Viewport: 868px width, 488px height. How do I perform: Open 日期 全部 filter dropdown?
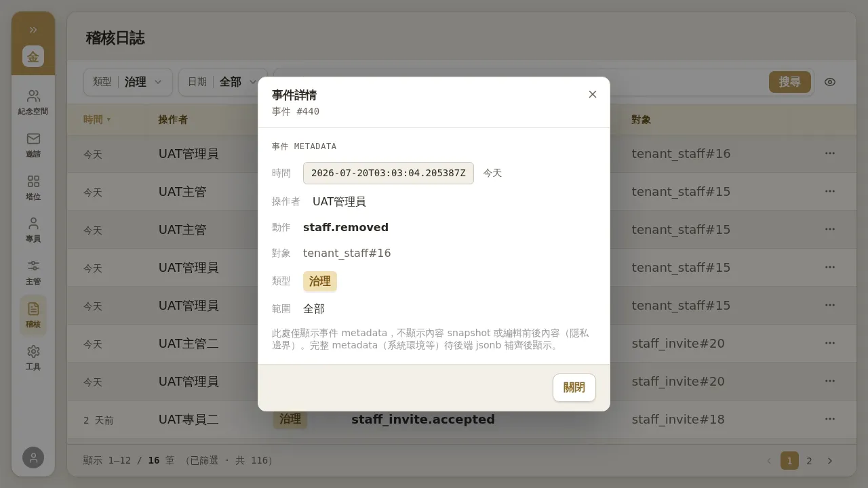pos(223,82)
